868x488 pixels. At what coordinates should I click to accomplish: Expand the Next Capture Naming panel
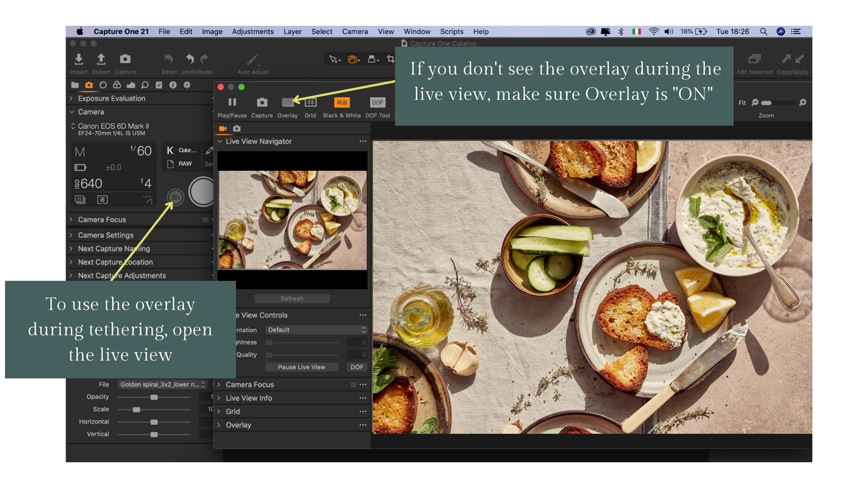point(71,249)
